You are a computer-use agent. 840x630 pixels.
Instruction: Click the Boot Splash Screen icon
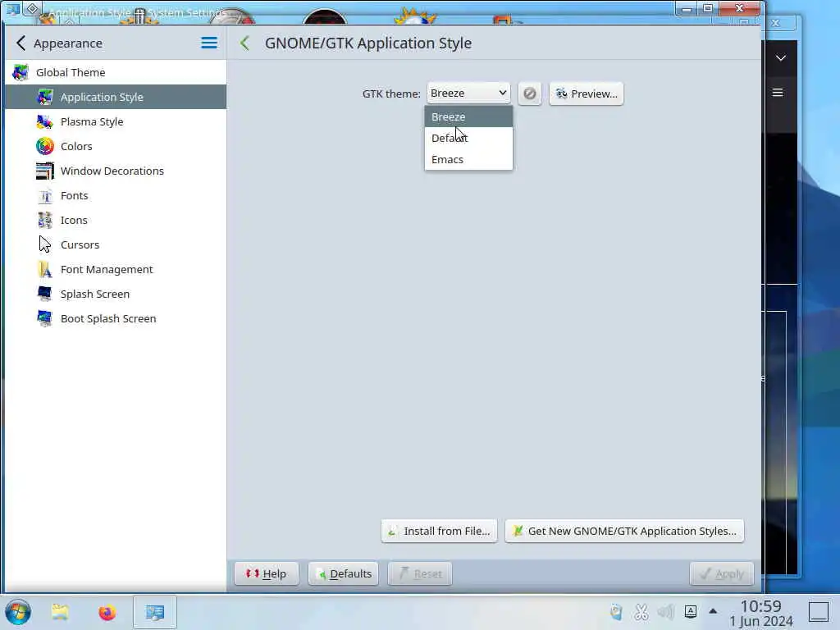click(x=45, y=319)
